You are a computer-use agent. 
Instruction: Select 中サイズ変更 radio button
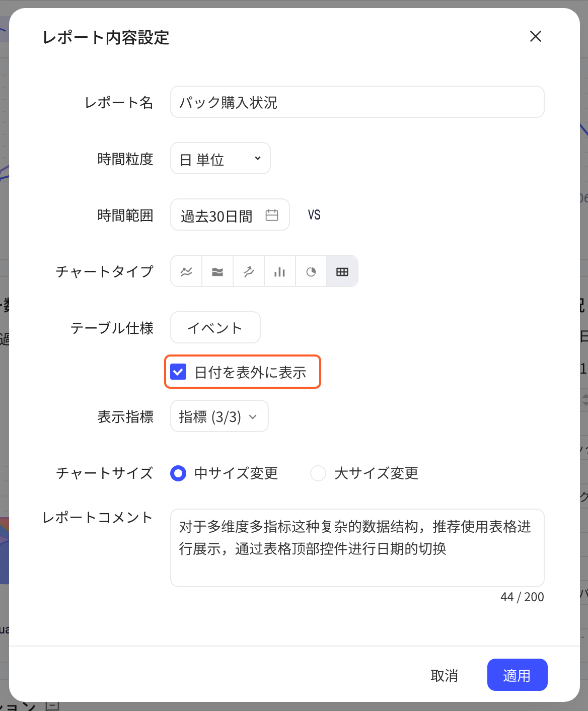click(x=178, y=473)
